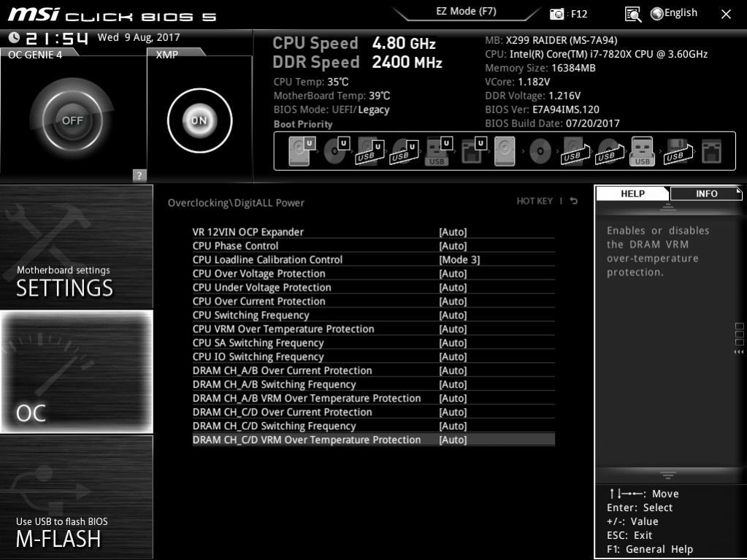The width and height of the screenshot is (747, 560).
Task: Click the Overclocking\DigitALL Power breadcrumb
Action: coord(236,203)
